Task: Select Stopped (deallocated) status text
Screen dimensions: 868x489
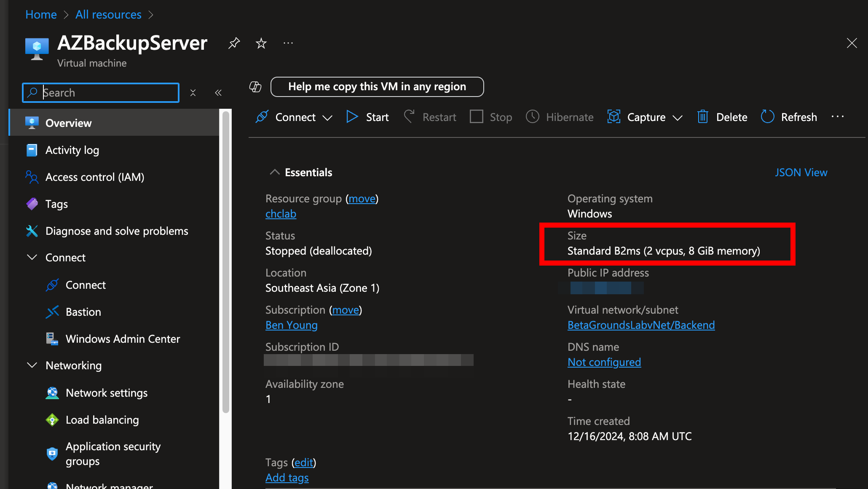Action: pyautogui.click(x=319, y=251)
